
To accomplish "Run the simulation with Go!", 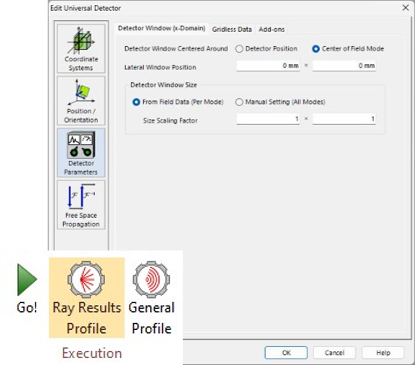I will [27, 288].
